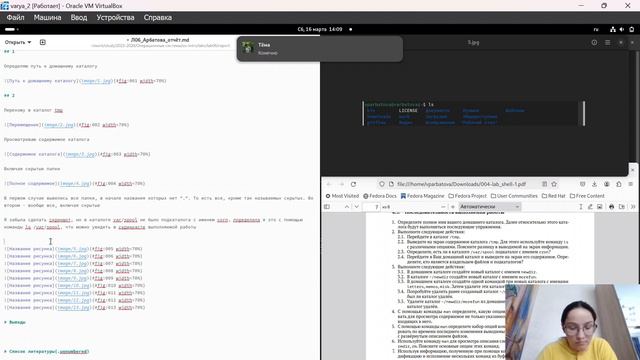Open the Firefox extensions icon
640x360 pixels.
(619, 184)
